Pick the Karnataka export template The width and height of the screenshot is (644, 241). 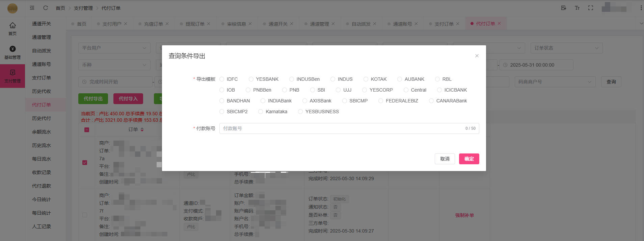tap(261, 112)
